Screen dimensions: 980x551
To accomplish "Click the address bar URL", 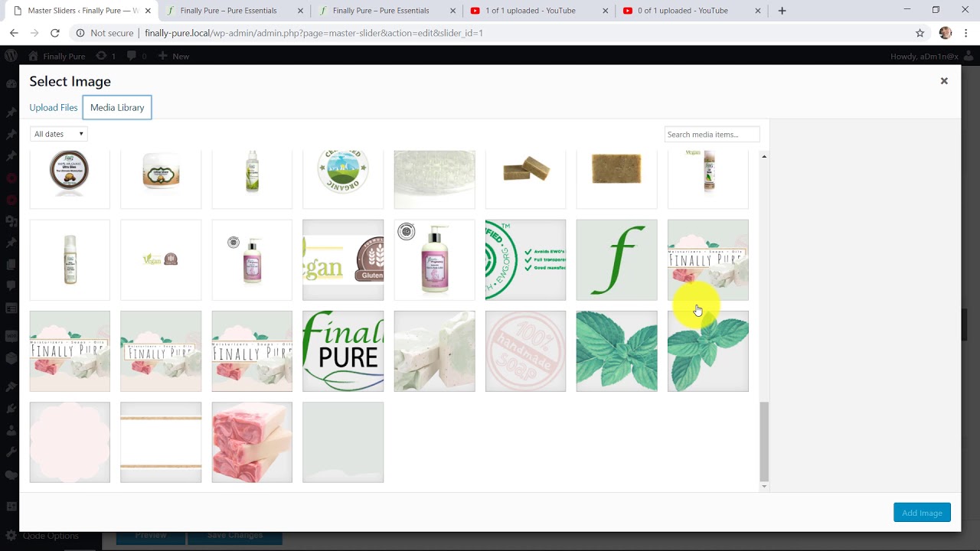I will [x=314, y=33].
